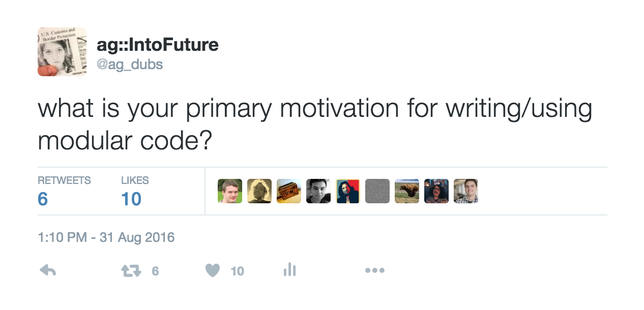Click the plain gray static avatar
This screenshot has width=644, height=310.
tap(377, 191)
